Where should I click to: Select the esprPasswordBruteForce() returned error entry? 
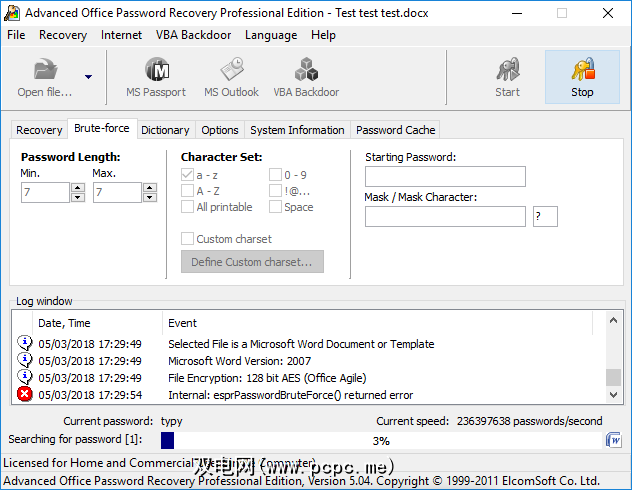coord(291,394)
